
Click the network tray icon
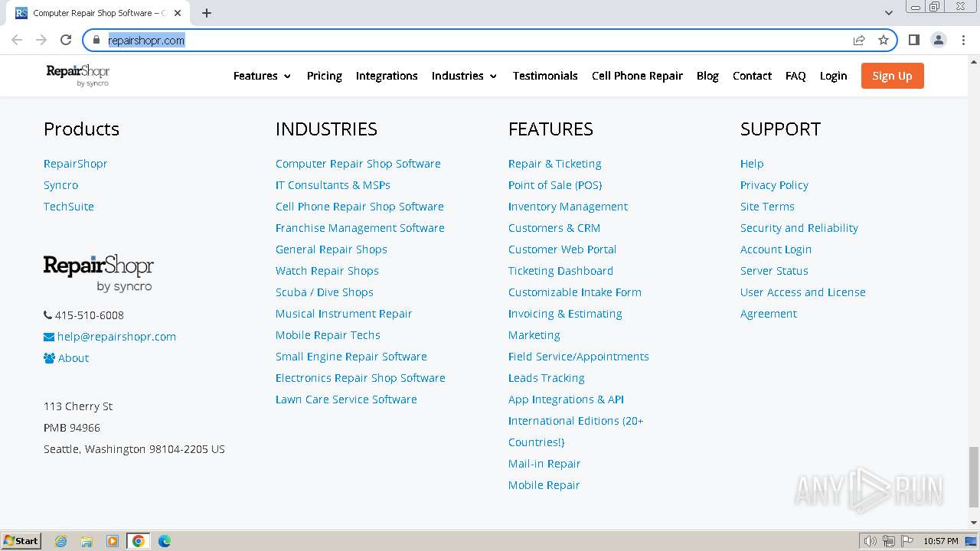[889, 541]
